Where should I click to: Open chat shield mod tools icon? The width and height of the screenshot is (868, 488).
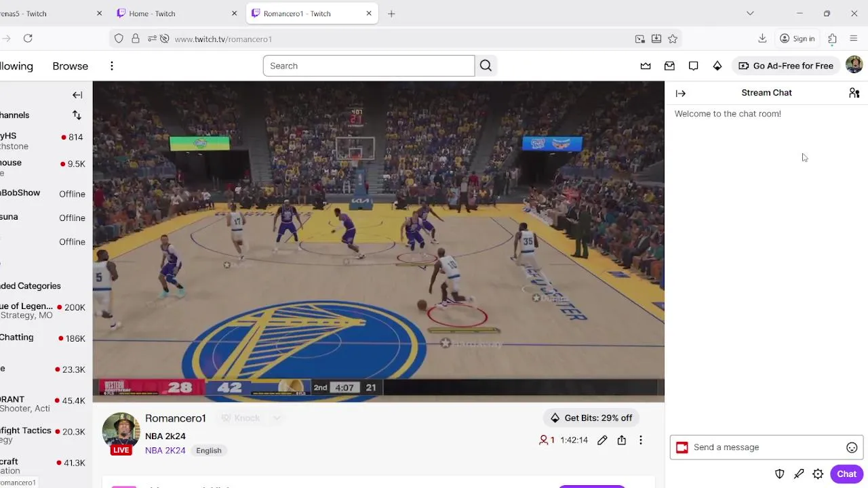[780, 474]
